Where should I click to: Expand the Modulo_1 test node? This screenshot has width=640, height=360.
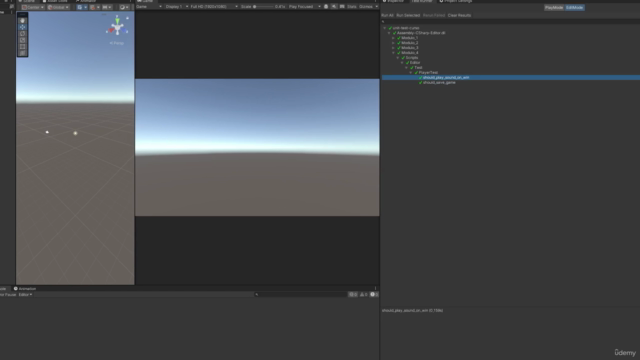(393, 38)
